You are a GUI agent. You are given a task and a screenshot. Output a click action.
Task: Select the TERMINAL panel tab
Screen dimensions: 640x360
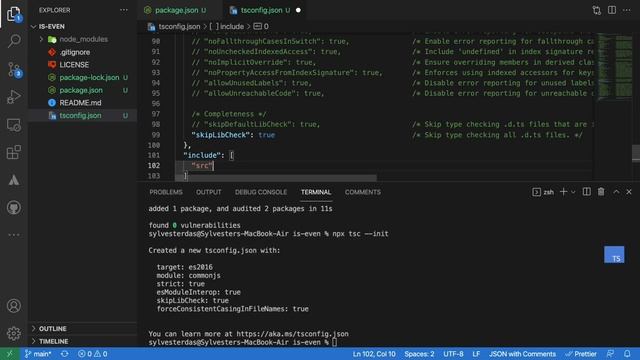click(x=316, y=192)
